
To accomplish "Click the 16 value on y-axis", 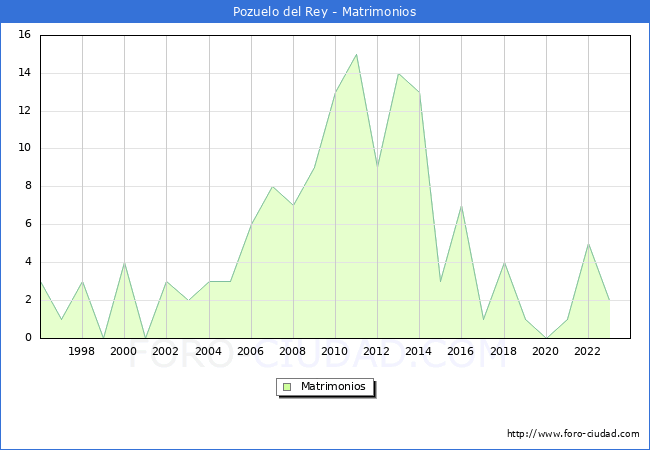I will pos(24,35).
